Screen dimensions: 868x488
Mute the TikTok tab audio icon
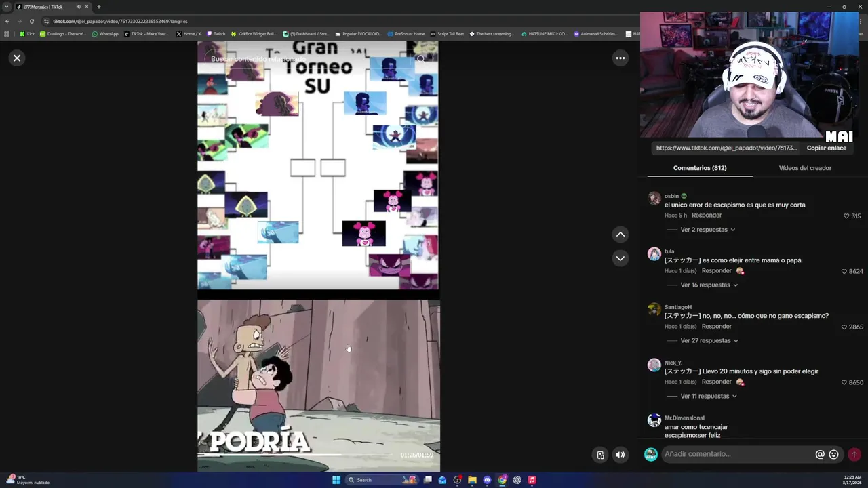[78, 7]
